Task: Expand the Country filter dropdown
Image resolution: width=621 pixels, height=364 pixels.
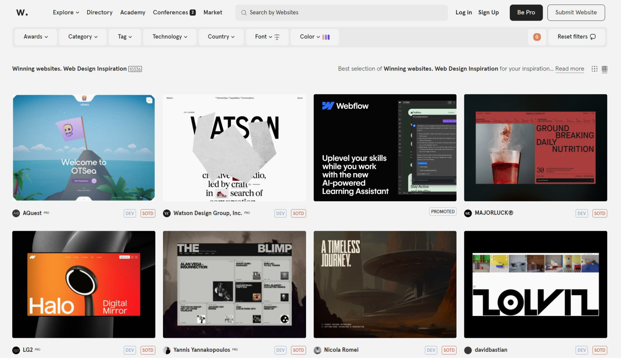Action: (x=221, y=37)
